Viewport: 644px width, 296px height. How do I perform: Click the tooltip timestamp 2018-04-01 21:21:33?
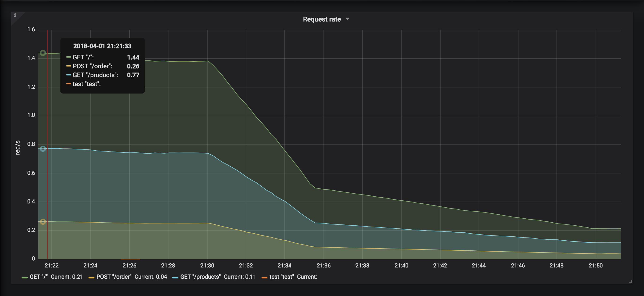point(102,46)
